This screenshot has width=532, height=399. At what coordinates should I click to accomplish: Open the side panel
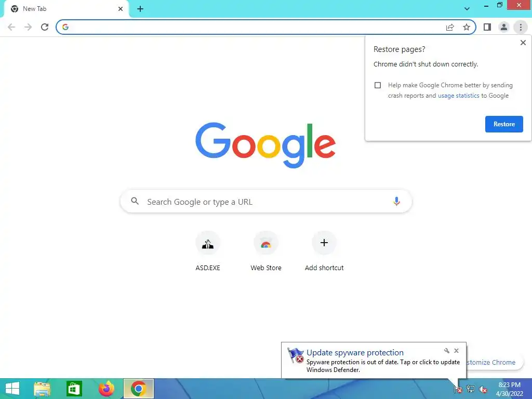point(487,27)
